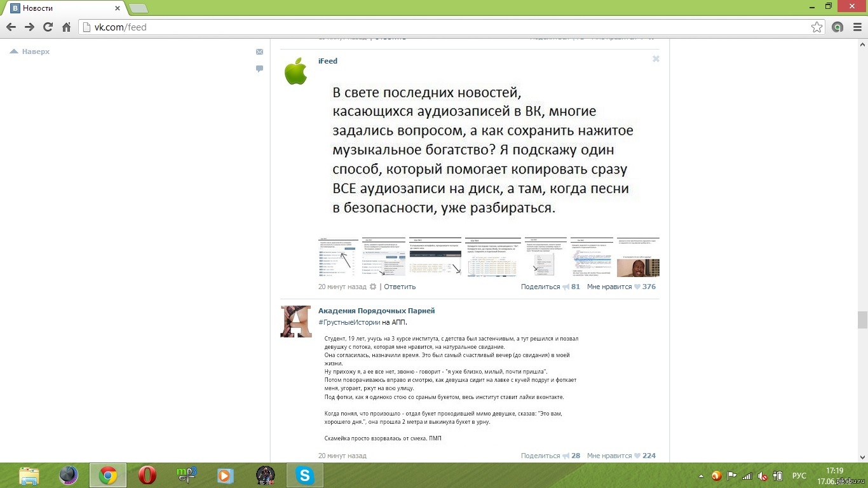Reload the vk.com/feed page

click(48, 27)
